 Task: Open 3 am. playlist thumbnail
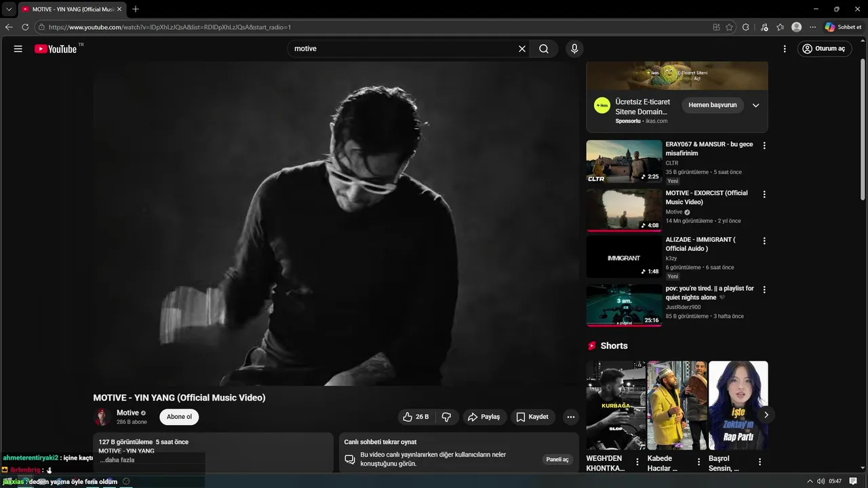click(624, 305)
